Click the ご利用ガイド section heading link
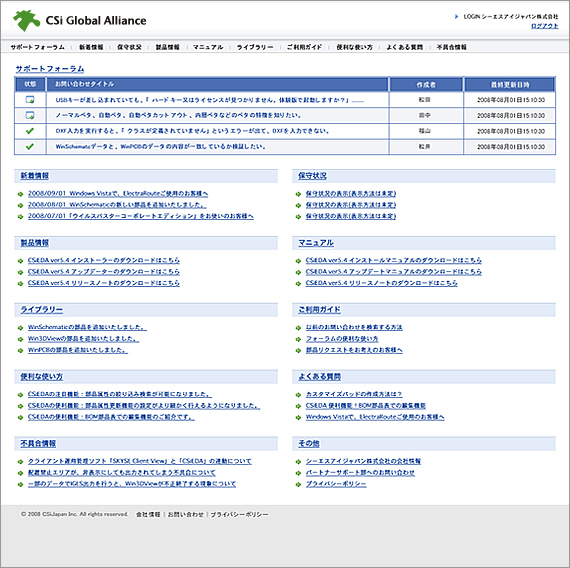 click(320, 310)
